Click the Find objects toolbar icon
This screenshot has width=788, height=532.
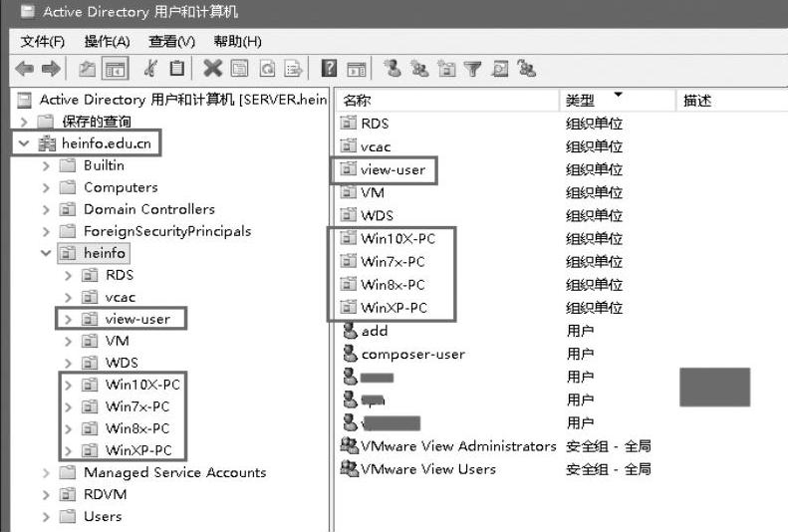tap(500, 69)
